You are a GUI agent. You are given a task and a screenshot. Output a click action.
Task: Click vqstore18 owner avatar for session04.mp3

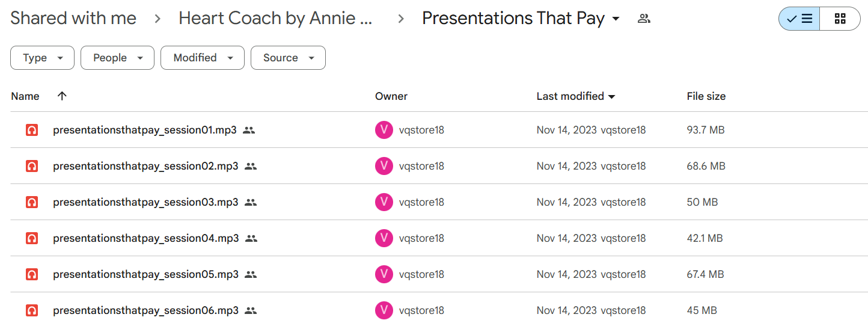(384, 238)
